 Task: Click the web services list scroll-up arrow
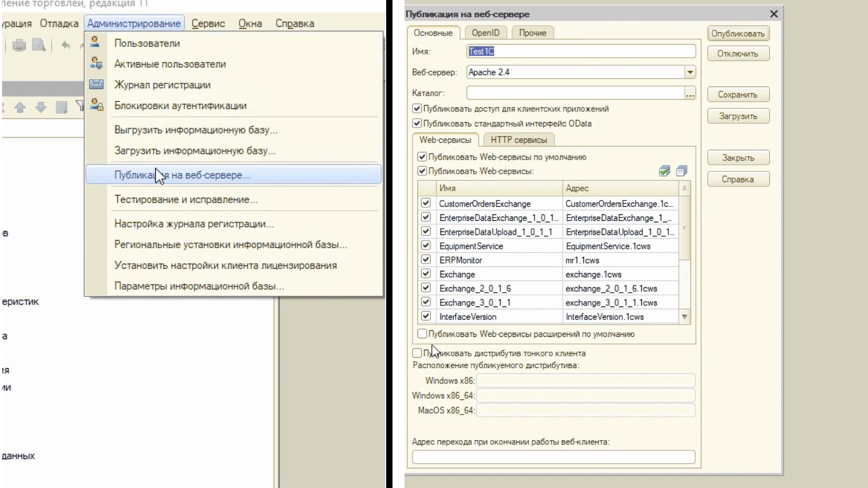pyautogui.click(x=684, y=188)
